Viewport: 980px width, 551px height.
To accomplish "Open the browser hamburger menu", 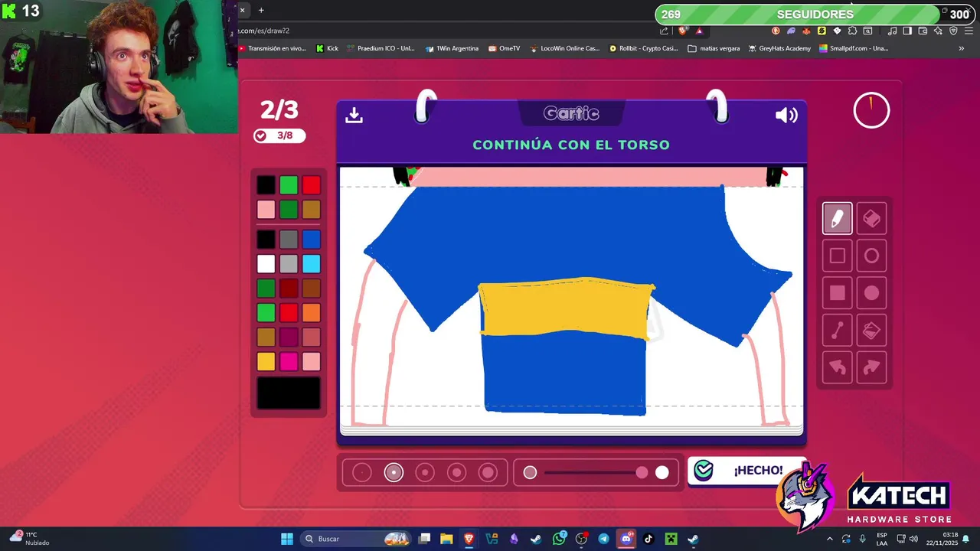I will coord(969,31).
